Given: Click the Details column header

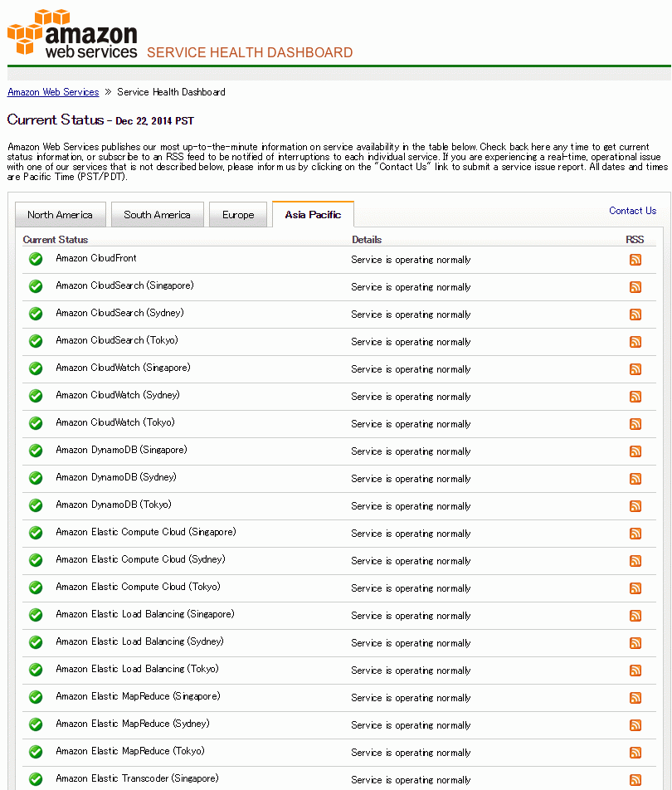Looking at the screenshot, I should 367,240.
